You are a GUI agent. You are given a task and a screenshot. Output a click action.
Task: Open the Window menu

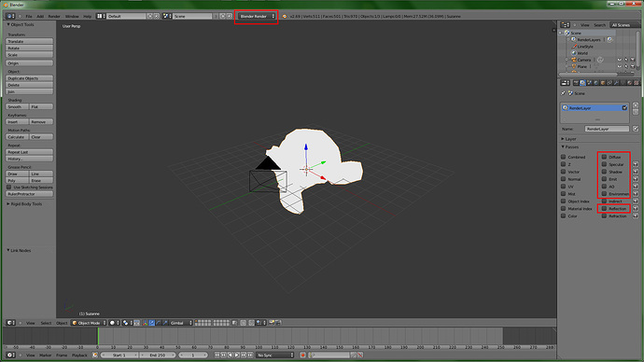(72, 17)
